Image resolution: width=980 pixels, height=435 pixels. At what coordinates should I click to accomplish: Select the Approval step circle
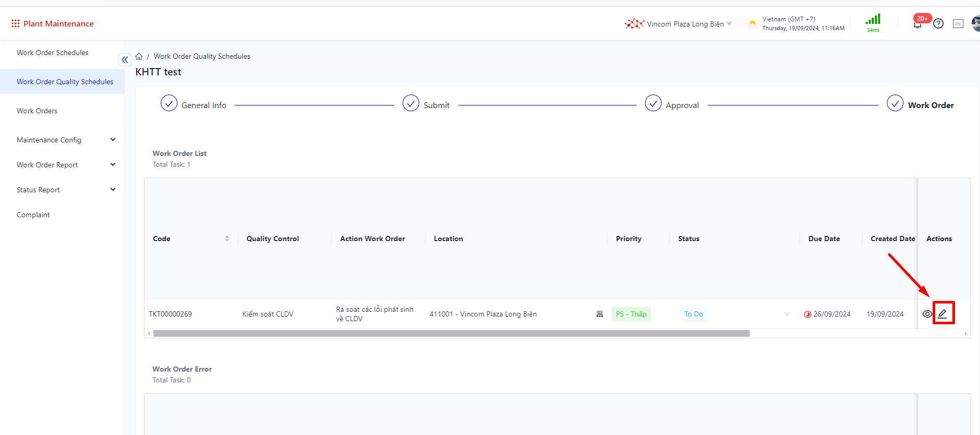click(653, 103)
